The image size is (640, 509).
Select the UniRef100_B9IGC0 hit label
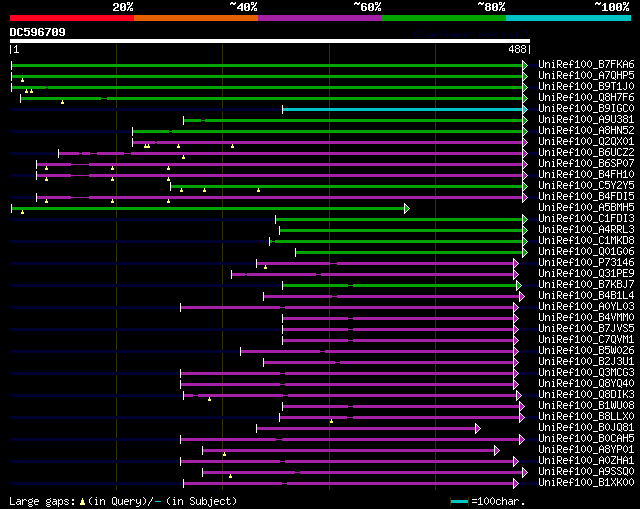click(586, 108)
